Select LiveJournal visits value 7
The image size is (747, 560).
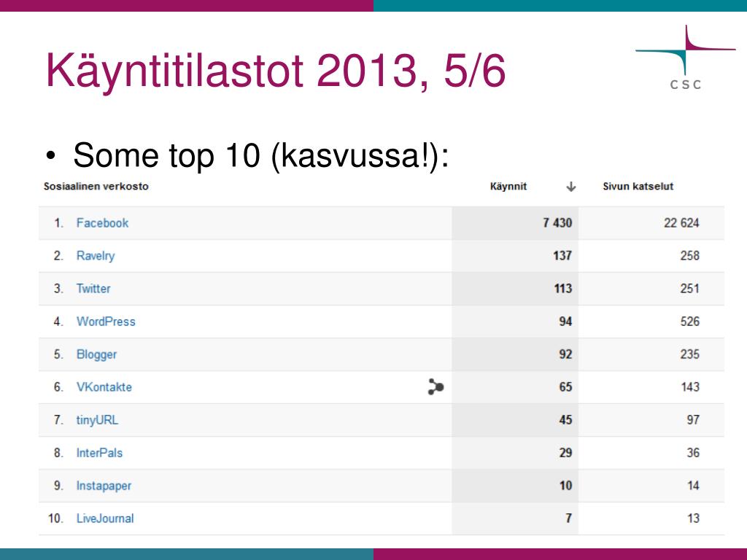click(568, 518)
